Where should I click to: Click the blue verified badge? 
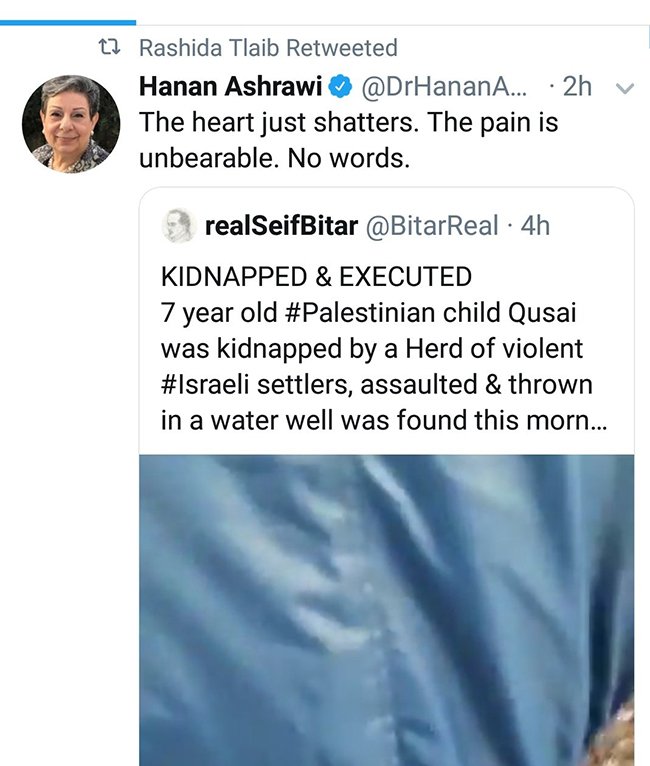(341, 87)
